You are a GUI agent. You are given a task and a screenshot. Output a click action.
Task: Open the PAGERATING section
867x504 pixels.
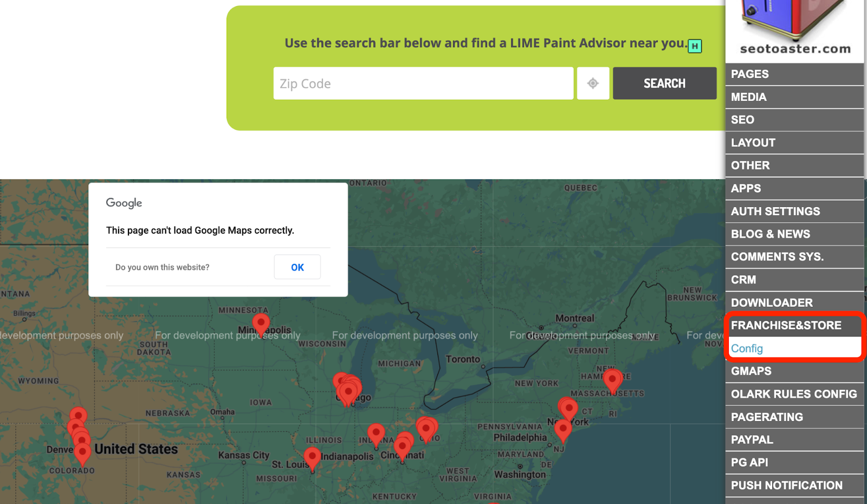(x=794, y=417)
